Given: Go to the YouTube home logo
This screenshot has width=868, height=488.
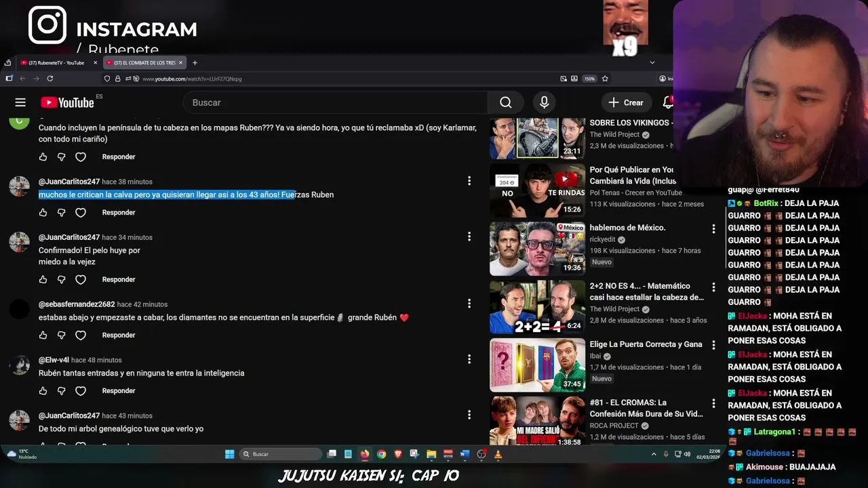Looking at the screenshot, I should pyautogui.click(x=67, y=102).
